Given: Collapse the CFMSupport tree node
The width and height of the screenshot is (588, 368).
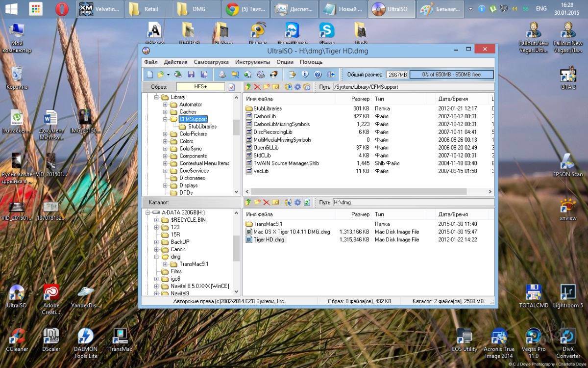Looking at the screenshot, I should click(x=166, y=119).
